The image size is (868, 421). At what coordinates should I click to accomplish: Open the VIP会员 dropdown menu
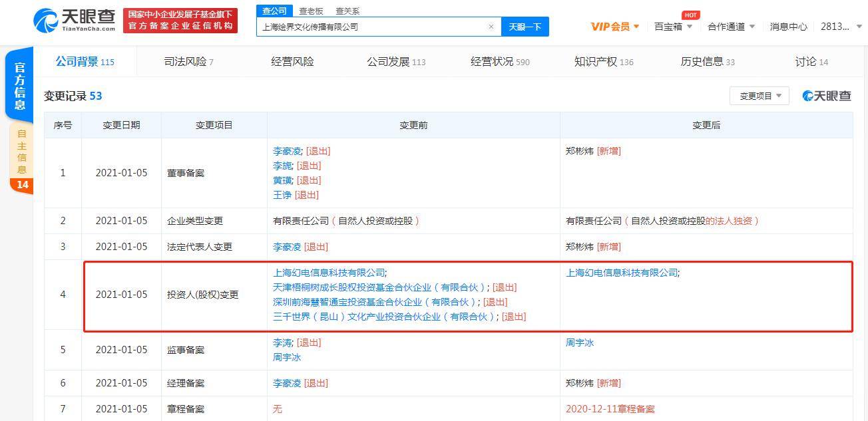615,27
